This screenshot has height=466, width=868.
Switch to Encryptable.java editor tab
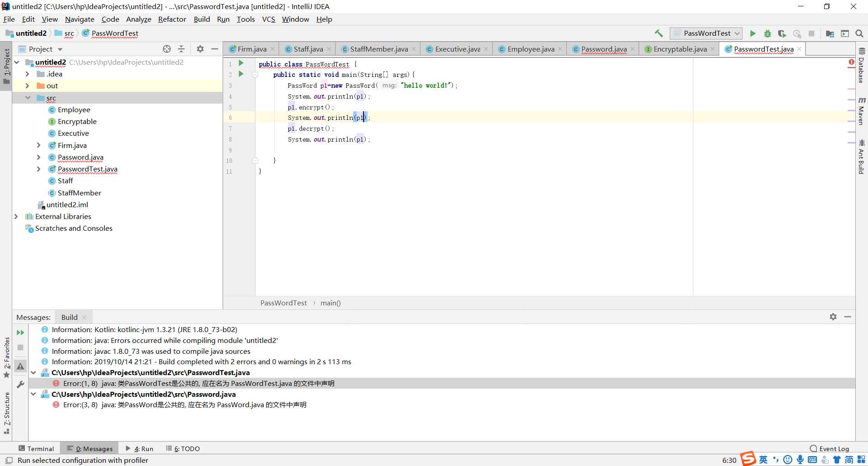point(680,49)
